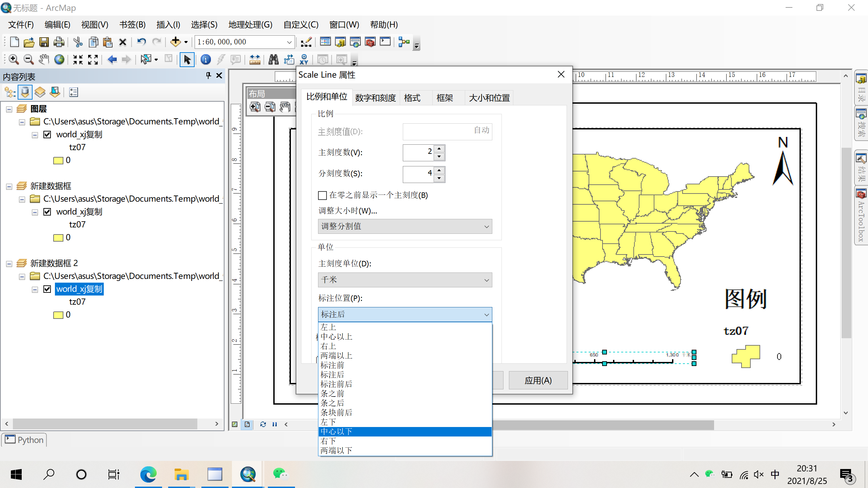Check 在零之前显示一个主刻度 checkbox

click(x=322, y=196)
